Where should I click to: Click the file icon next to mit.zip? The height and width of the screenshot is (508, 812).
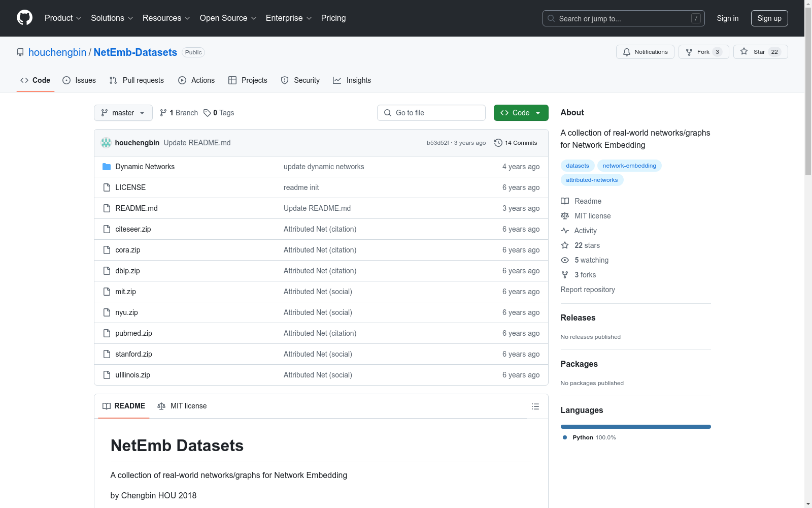pos(107,292)
